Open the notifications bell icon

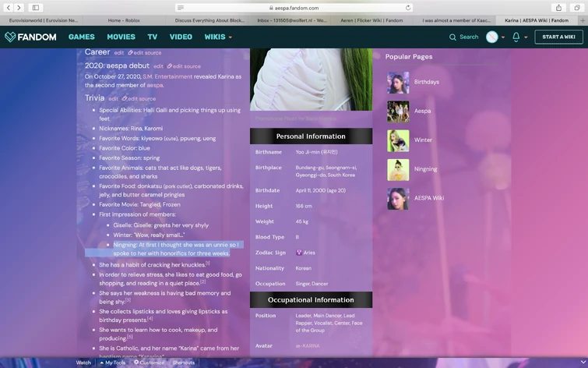(516, 37)
